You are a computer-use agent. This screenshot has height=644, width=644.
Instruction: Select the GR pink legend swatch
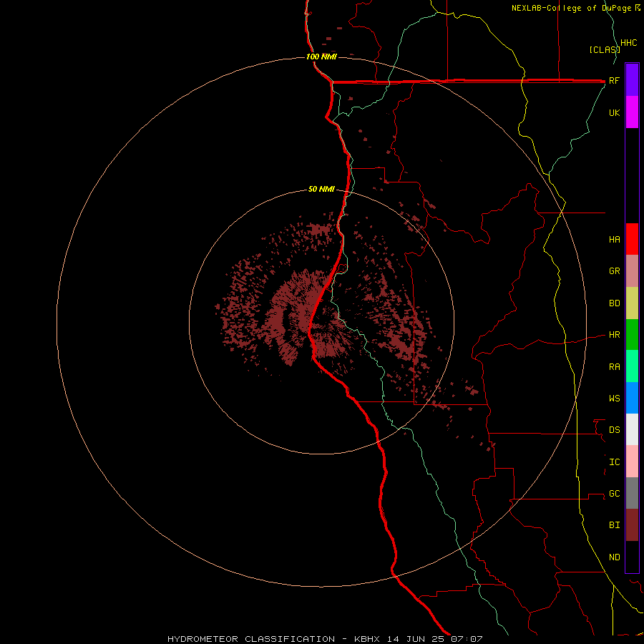632,271
